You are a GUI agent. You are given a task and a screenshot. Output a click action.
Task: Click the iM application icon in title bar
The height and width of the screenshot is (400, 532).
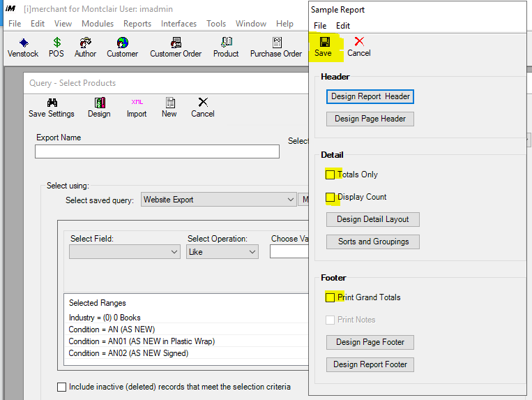click(x=10, y=8)
